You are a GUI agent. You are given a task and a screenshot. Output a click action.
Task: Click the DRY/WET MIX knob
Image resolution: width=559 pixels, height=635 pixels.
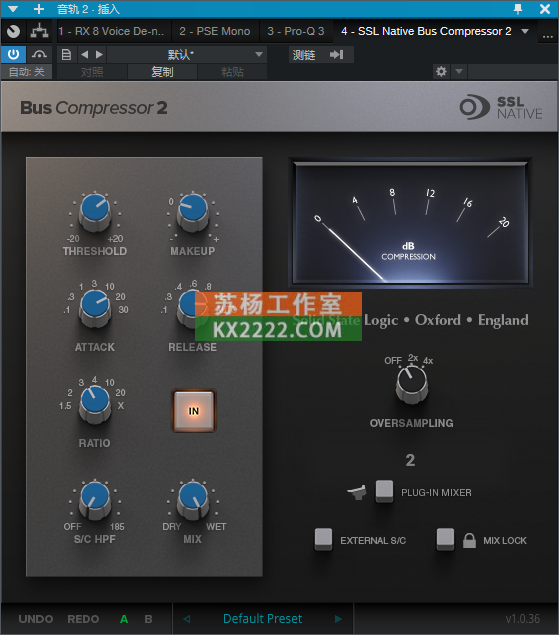pyautogui.click(x=193, y=500)
